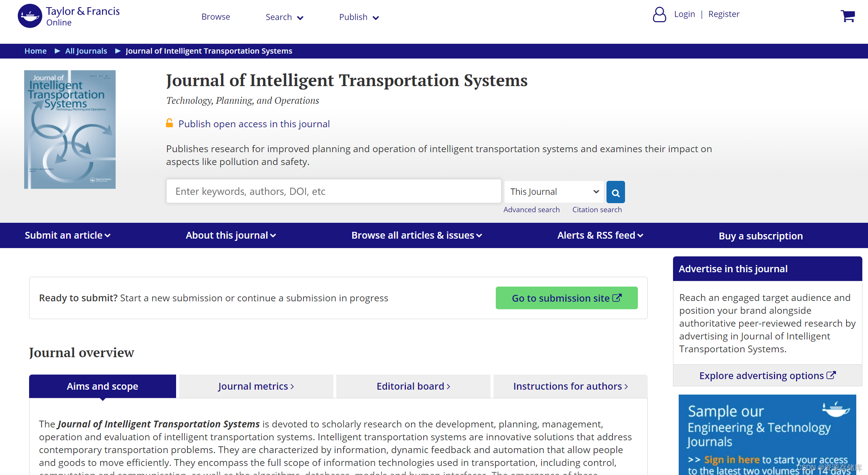This screenshot has height=475, width=868.
Task: Click the user account profile icon
Action: pyautogui.click(x=659, y=15)
